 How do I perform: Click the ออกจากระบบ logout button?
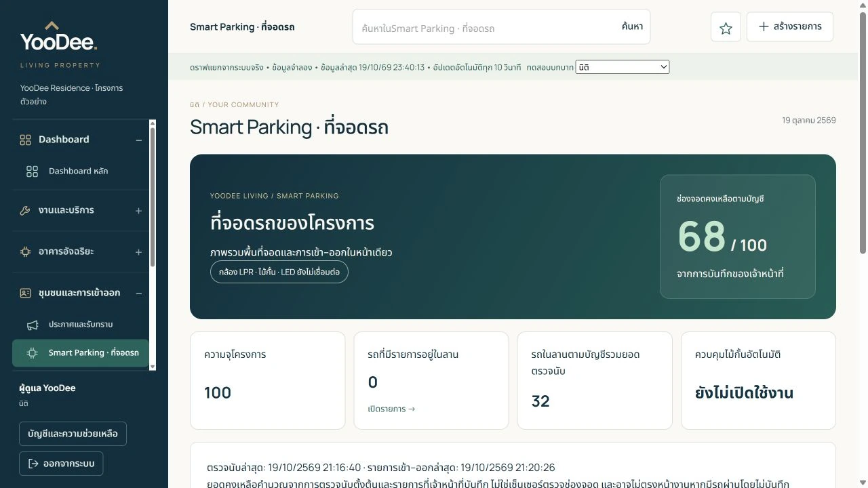tap(61, 464)
